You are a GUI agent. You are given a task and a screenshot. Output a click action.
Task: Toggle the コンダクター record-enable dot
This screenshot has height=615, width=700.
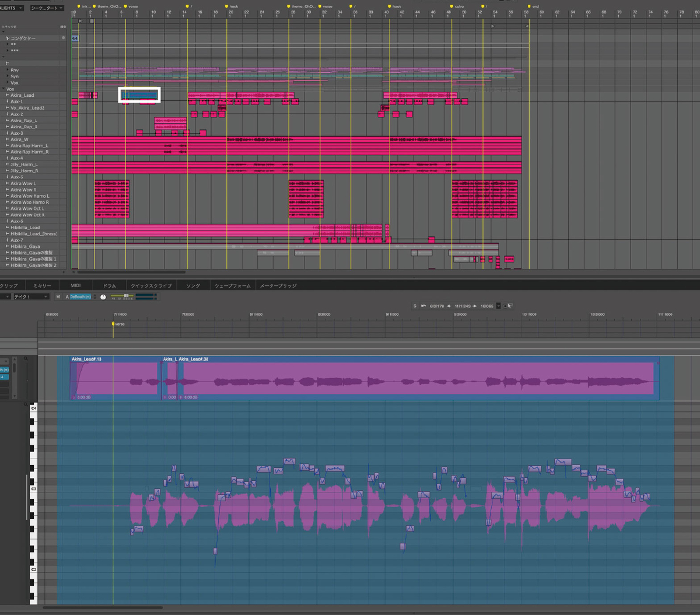(x=63, y=38)
